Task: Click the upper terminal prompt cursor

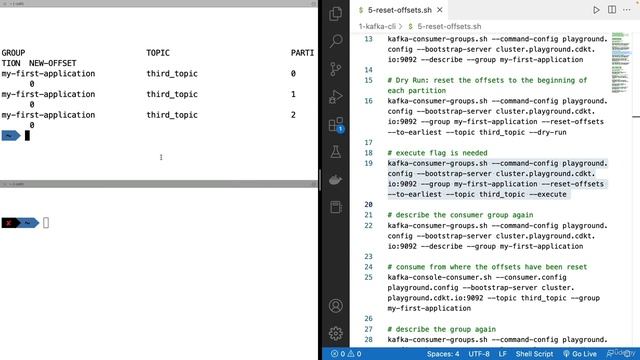Action: tap(27, 136)
